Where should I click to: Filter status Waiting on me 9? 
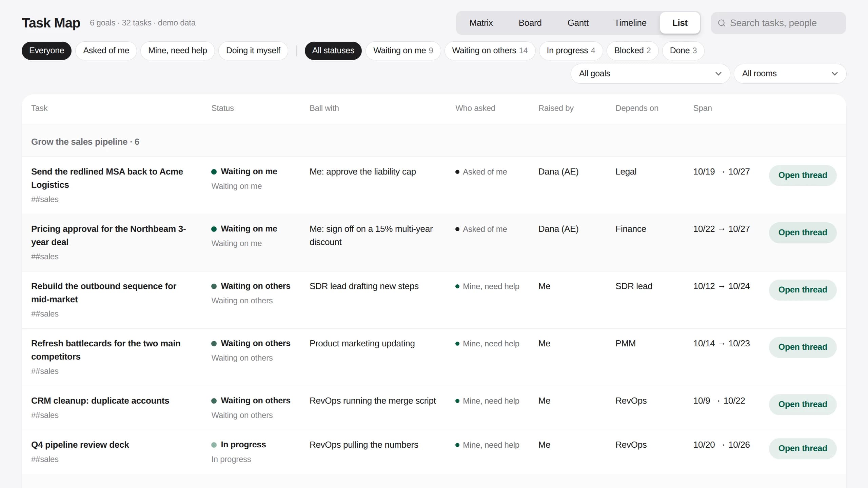click(403, 50)
